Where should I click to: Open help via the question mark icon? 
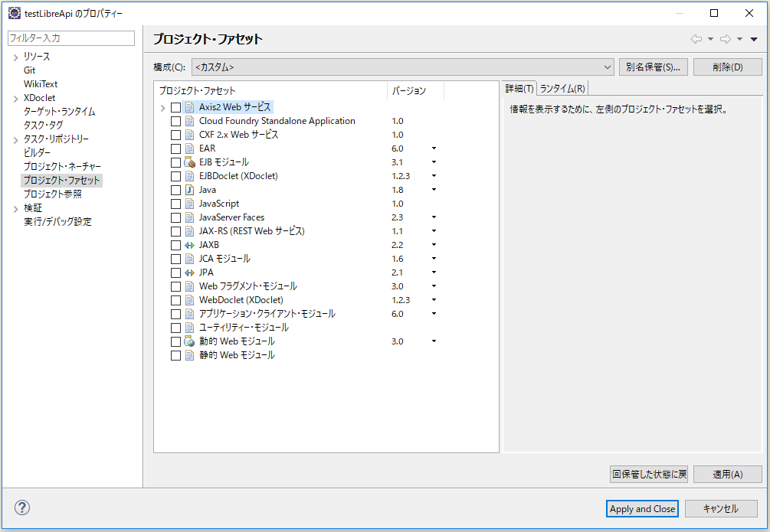(x=21, y=508)
